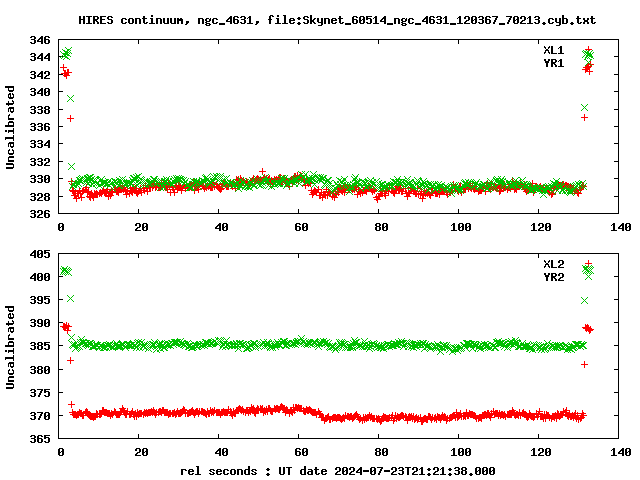Click the XL1 legend label in top plot
This screenshot has width=640, height=480.
click(x=553, y=50)
